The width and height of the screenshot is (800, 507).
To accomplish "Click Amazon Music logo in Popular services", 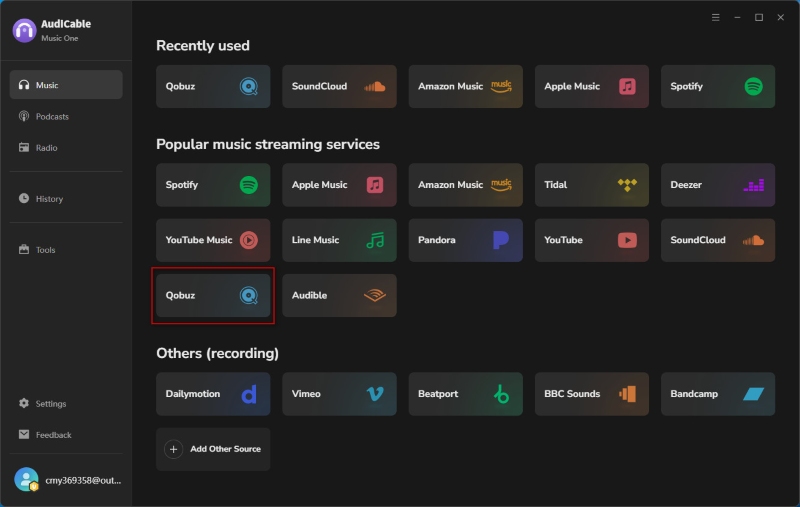I will click(501, 185).
